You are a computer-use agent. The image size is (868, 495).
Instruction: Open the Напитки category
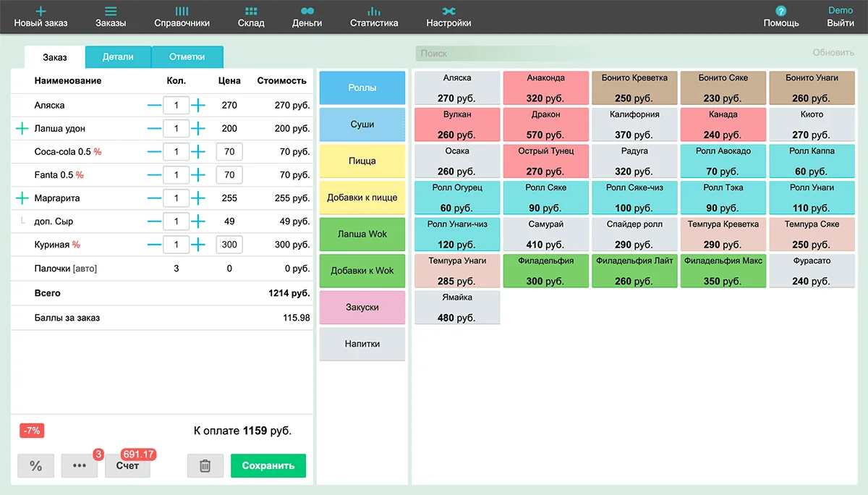(362, 344)
